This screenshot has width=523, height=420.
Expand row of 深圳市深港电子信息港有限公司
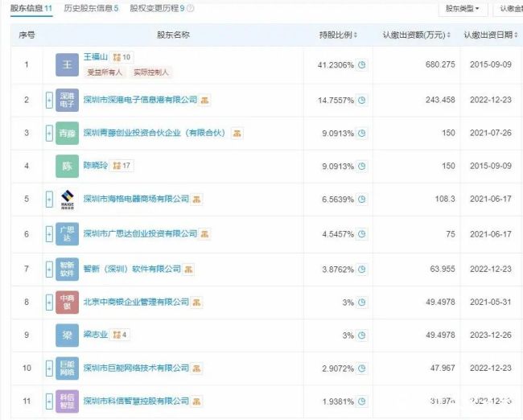point(49,100)
